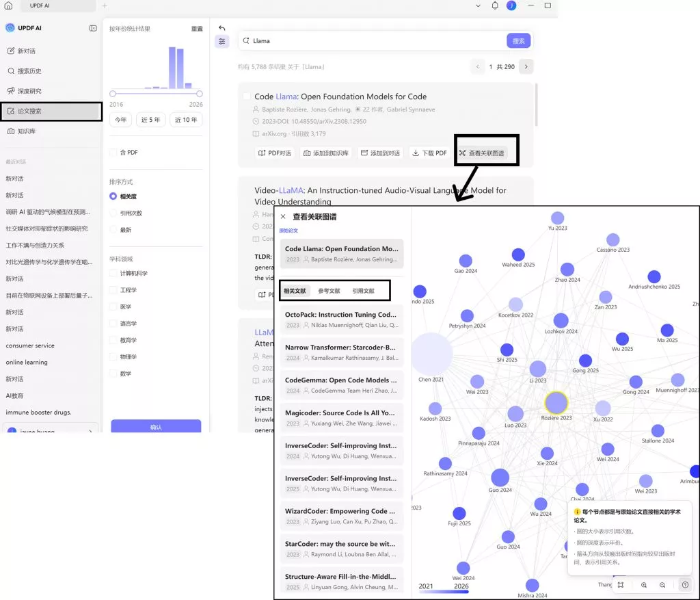The width and height of the screenshot is (700, 600).
Task: Toggle the filter settings icon
Action: point(222,42)
